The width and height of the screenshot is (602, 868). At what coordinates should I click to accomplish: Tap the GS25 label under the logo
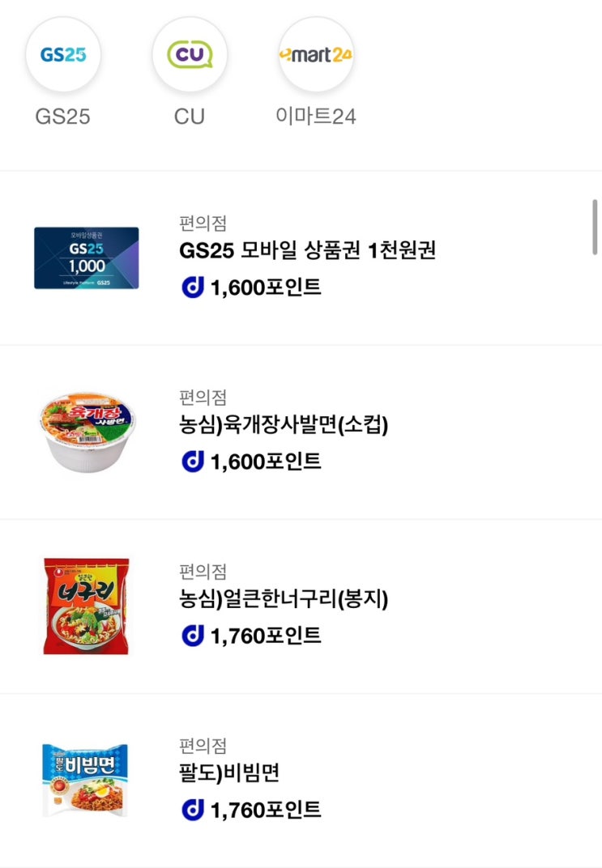coord(62,117)
